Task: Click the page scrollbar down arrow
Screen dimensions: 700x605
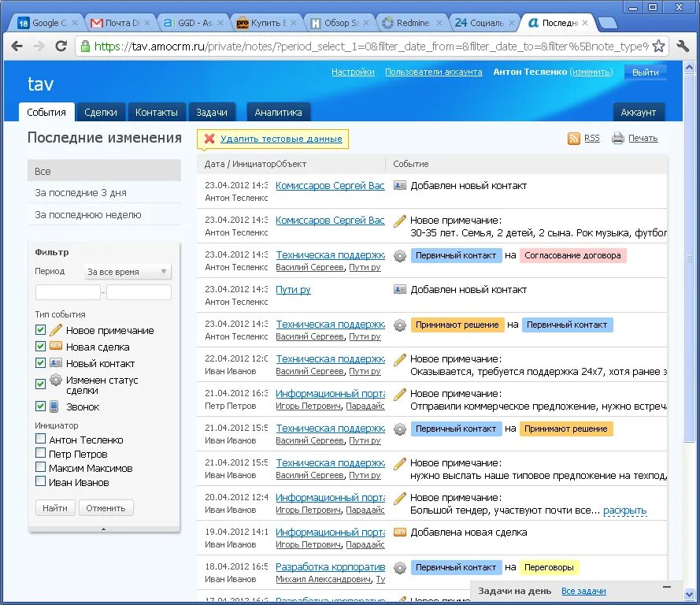Action: 689,594
